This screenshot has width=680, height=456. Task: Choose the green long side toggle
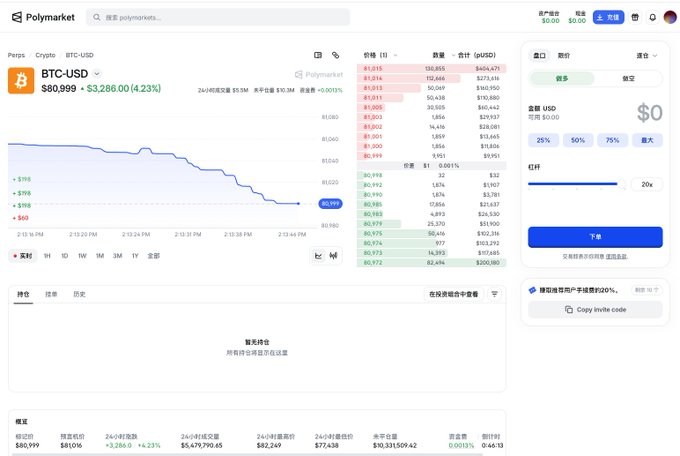[x=562, y=79]
